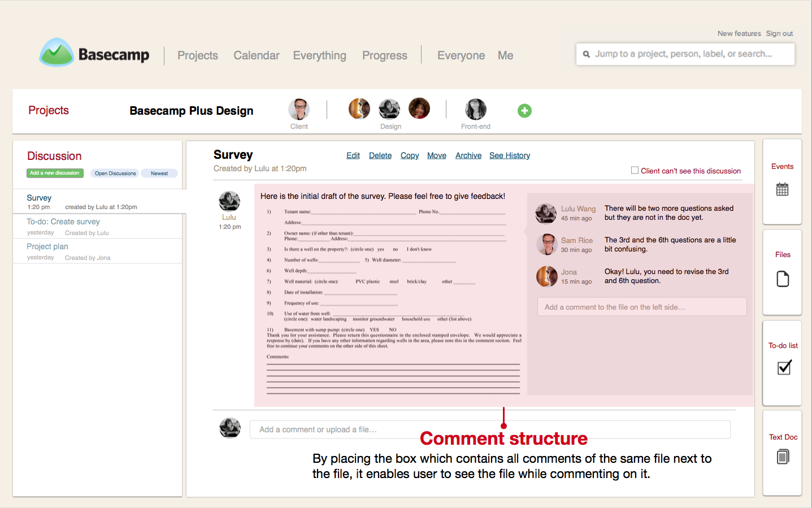812x508 pixels.
Task: Click the New features link
Action: coord(739,33)
